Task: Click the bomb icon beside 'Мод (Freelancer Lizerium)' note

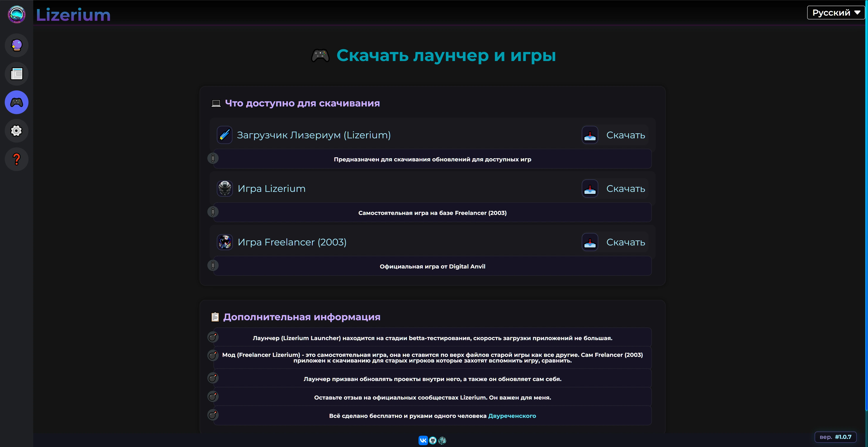Action: click(x=213, y=355)
